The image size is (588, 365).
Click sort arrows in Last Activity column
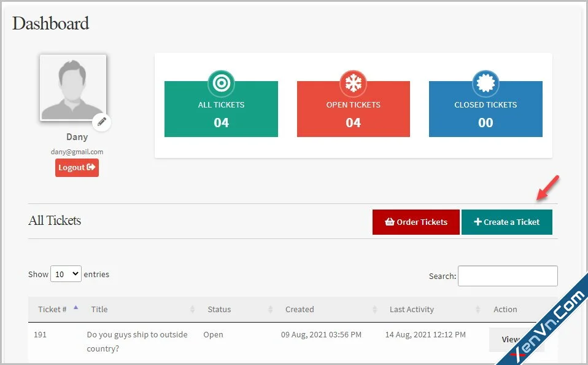point(478,310)
